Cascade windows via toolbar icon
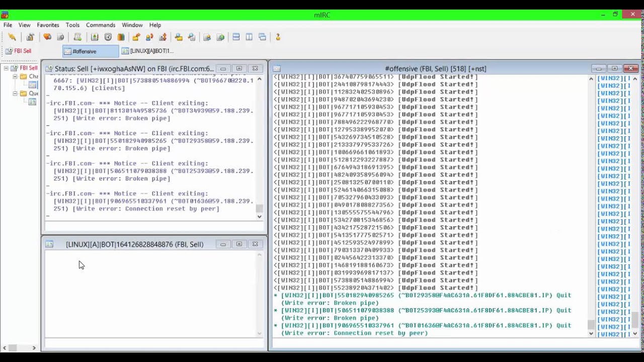 [262, 37]
